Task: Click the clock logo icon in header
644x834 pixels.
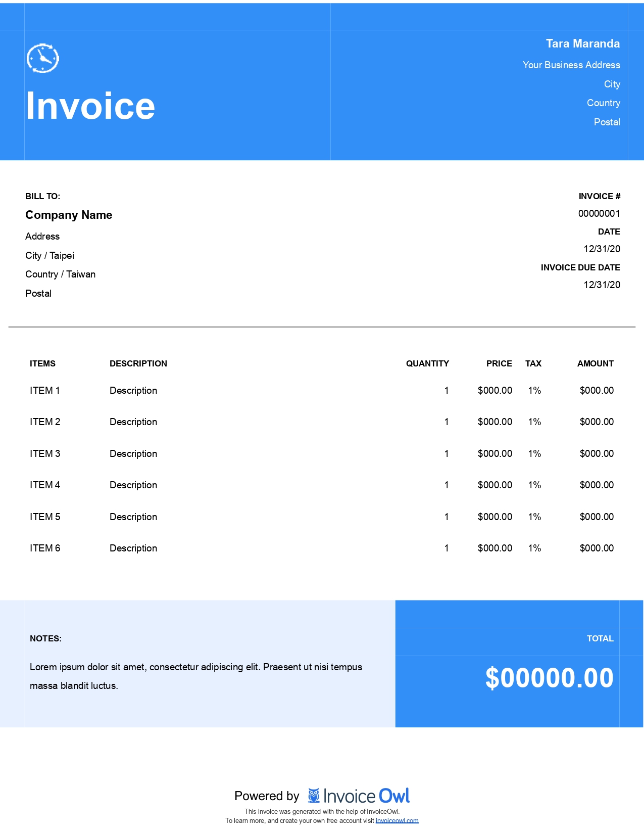Action: (x=43, y=58)
